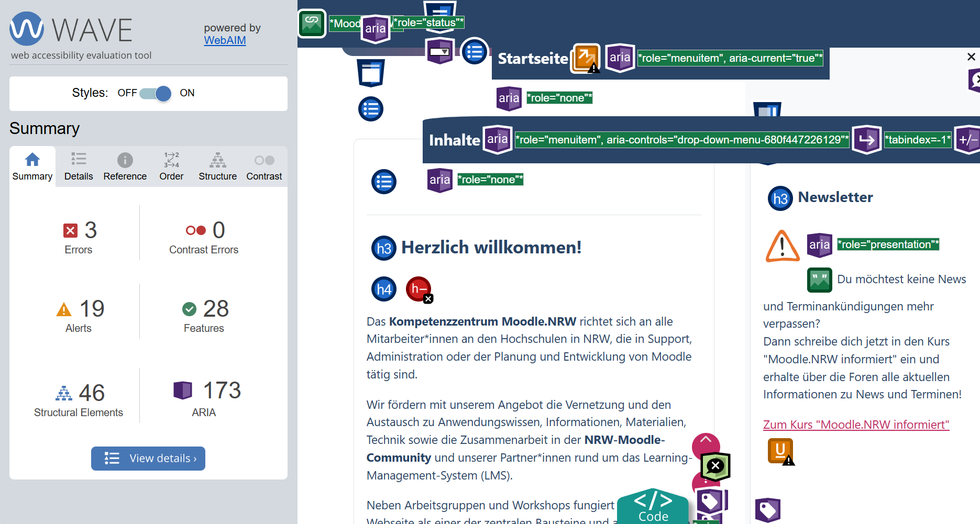
Task: Expand the Inhalte dropdown menu item
Action: (454, 140)
